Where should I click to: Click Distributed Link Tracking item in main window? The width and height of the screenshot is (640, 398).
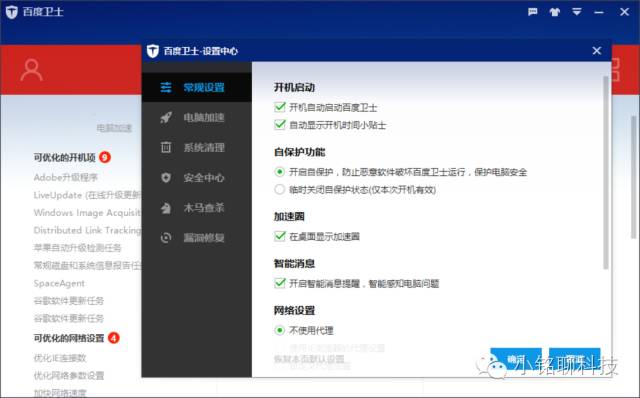click(x=87, y=230)
